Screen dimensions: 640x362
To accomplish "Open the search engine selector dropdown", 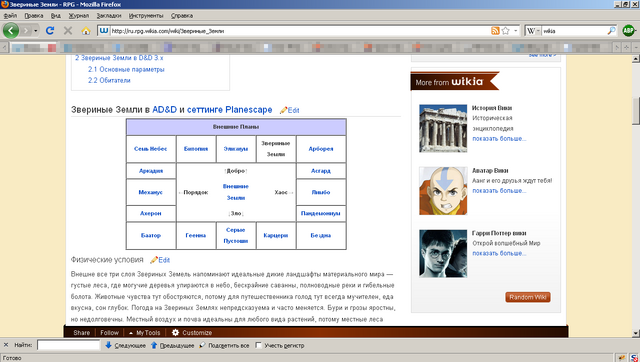I will click(533, 31).
